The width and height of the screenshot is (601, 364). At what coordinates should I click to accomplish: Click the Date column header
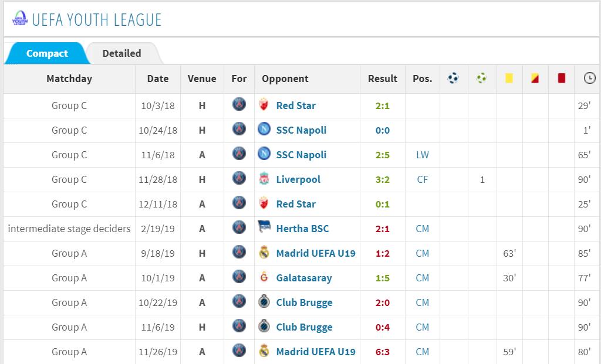tap(158, 79)
